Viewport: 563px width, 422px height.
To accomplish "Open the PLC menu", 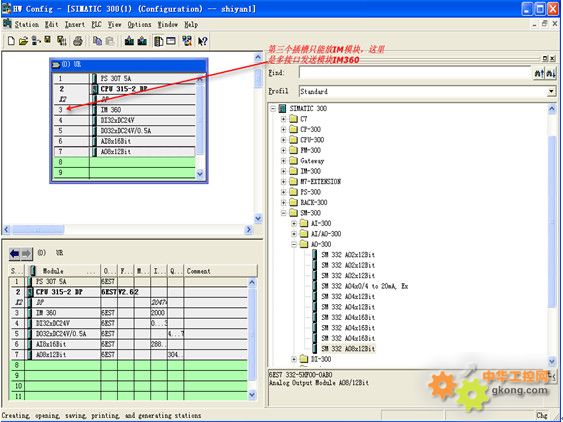I will 96,24.
